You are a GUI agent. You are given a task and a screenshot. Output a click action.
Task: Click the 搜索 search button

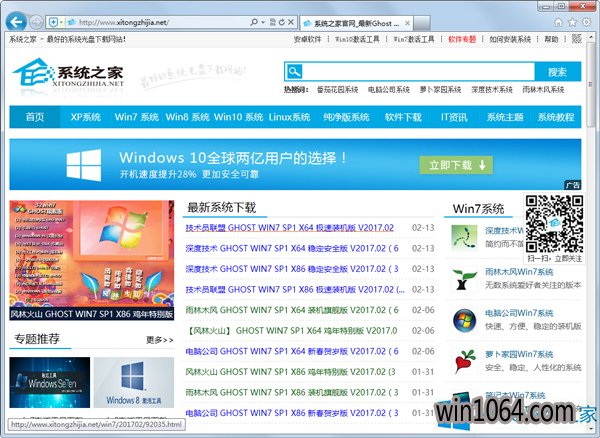pyautogui.click(x=558, y=72)
